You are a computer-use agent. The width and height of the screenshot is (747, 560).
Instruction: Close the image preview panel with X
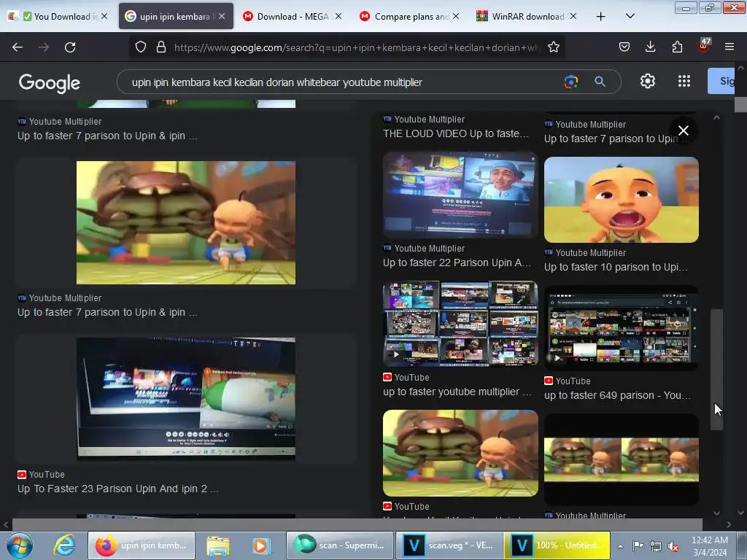coord(683,131)
